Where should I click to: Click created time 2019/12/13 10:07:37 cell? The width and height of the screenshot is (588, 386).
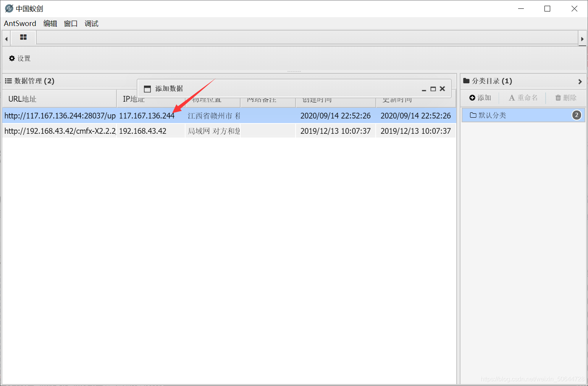[336, 131]
